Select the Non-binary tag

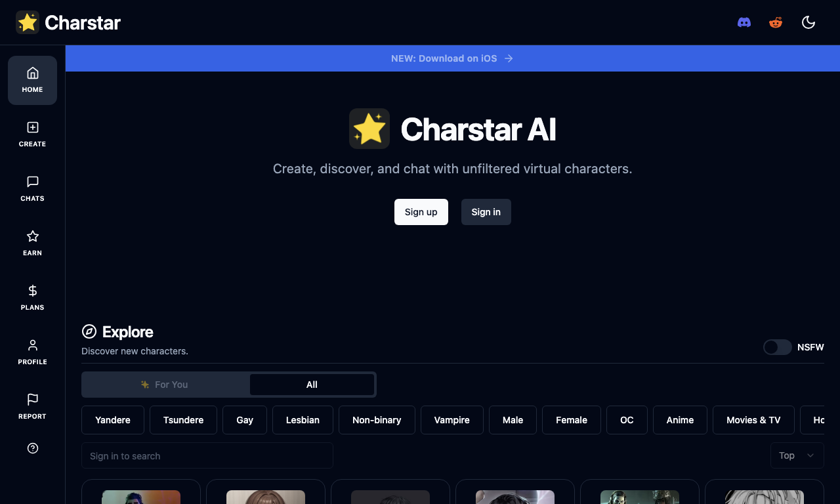pos(377,420)
